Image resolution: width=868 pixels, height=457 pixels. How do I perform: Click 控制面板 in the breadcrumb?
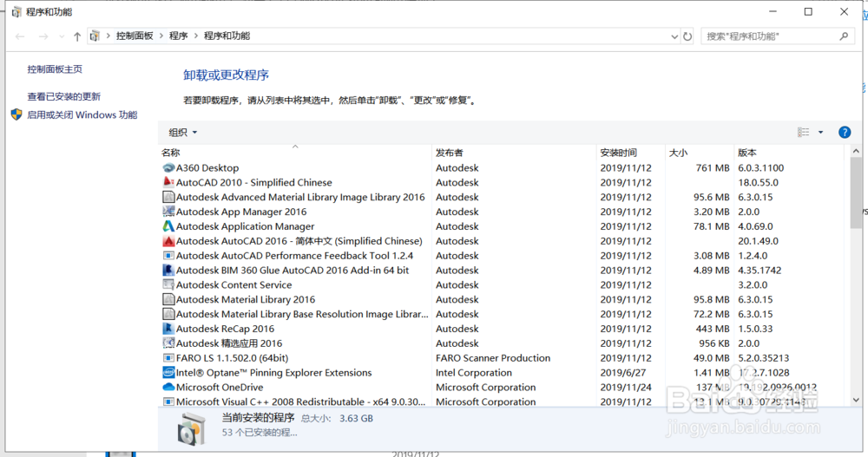pos(135,36)
